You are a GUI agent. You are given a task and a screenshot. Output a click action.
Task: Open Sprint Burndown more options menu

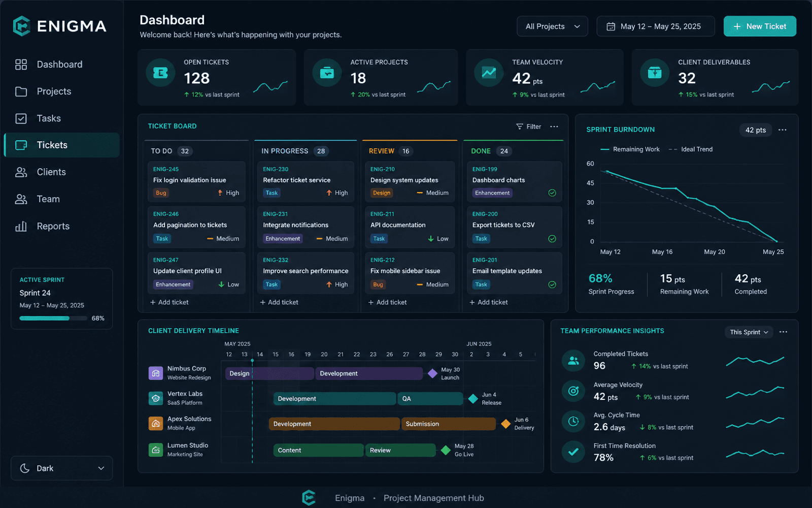[x=783, y=130]
